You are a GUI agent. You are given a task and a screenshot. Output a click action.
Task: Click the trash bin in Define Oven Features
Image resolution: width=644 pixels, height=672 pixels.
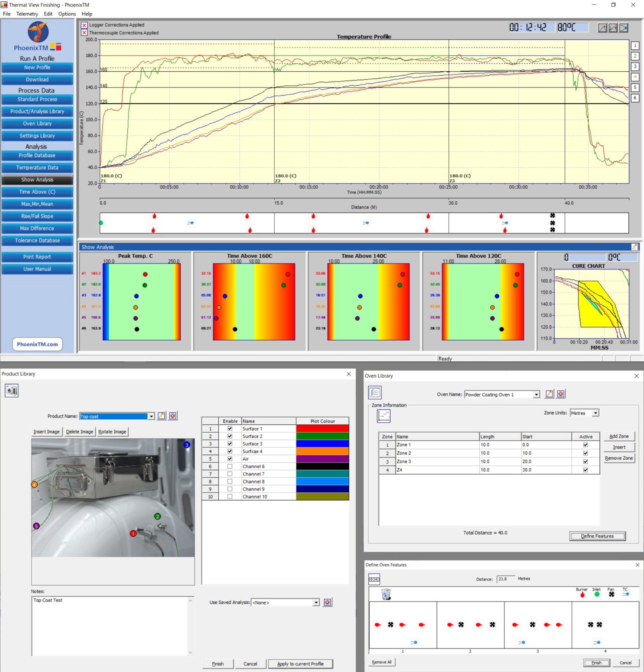pyautogui.click(x=386, y=594)
